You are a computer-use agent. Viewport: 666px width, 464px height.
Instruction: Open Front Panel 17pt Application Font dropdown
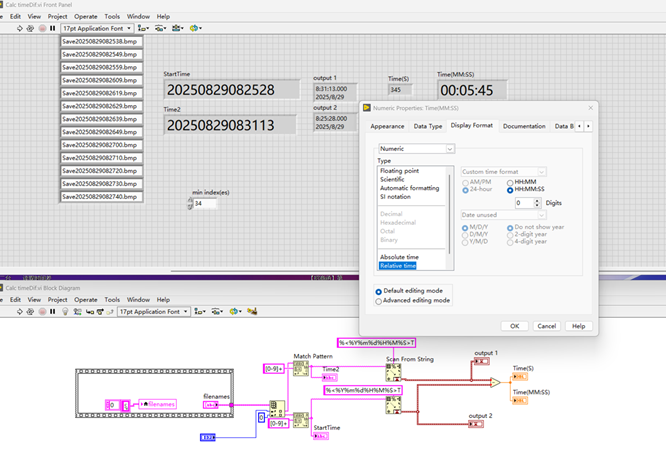click(97, 28)
